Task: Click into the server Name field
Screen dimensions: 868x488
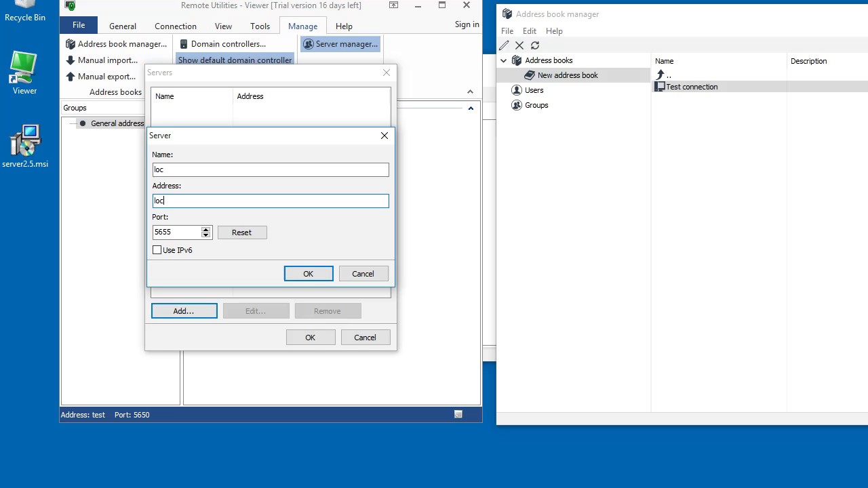Action: (271, 169)
